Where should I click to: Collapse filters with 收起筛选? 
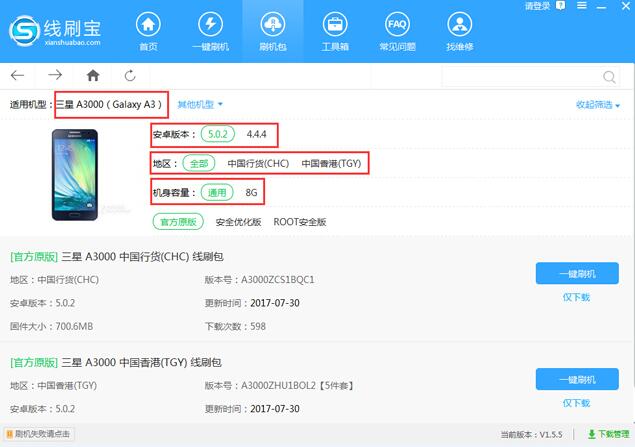tap(598, 105)
